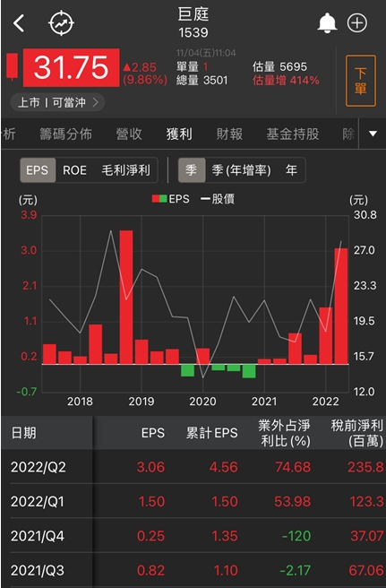This screenshot has height=588, width=386.
Task: Switch to the 財報 tab
Action: pyautogui.click(x=229, y=134)
